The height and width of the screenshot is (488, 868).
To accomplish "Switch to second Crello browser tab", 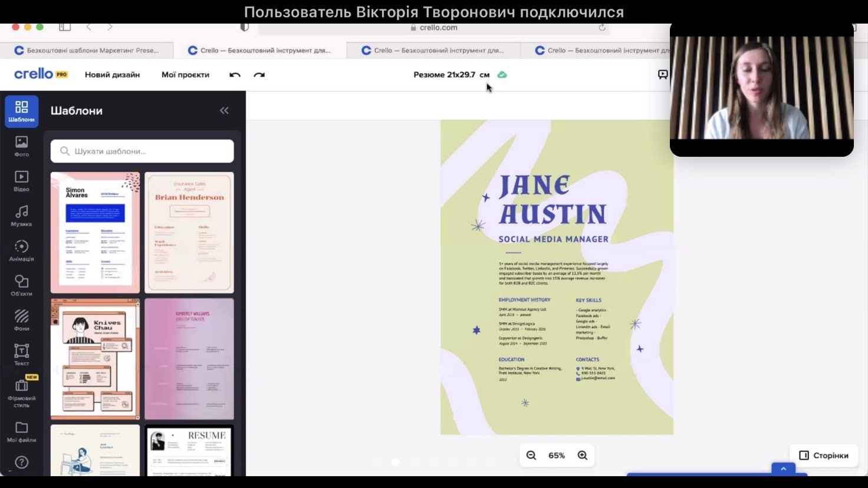I will 260,51.
